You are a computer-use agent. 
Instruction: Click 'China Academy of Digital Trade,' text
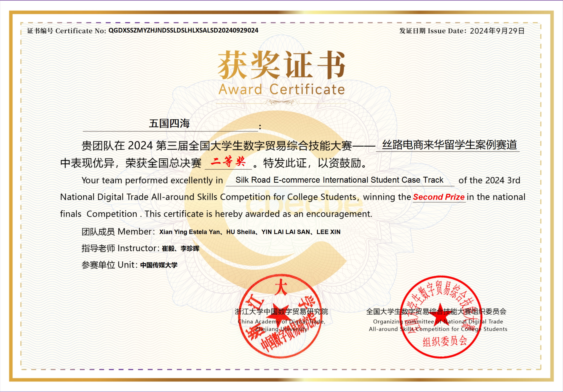(x=281, y=321)
